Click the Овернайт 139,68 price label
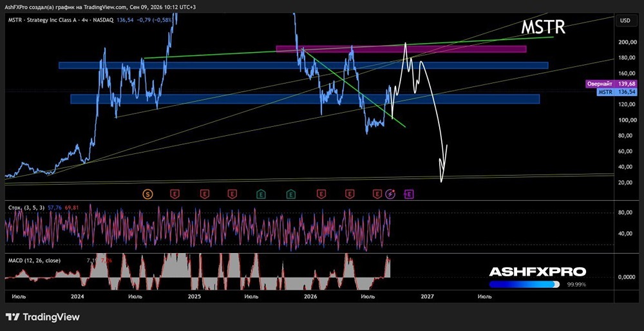Viewport: 644px width, 331px height. [x=611, y=84]
